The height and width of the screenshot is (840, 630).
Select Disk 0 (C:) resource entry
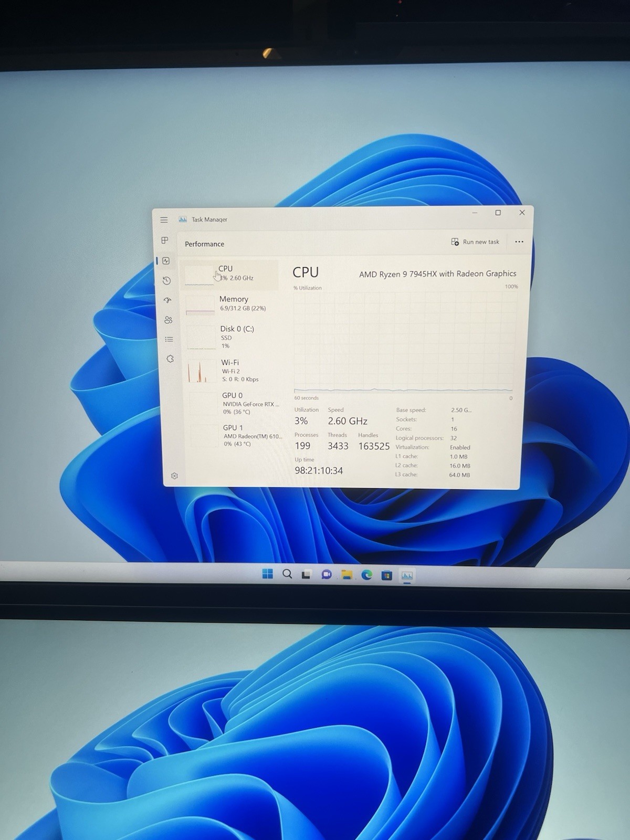(231, 337)
